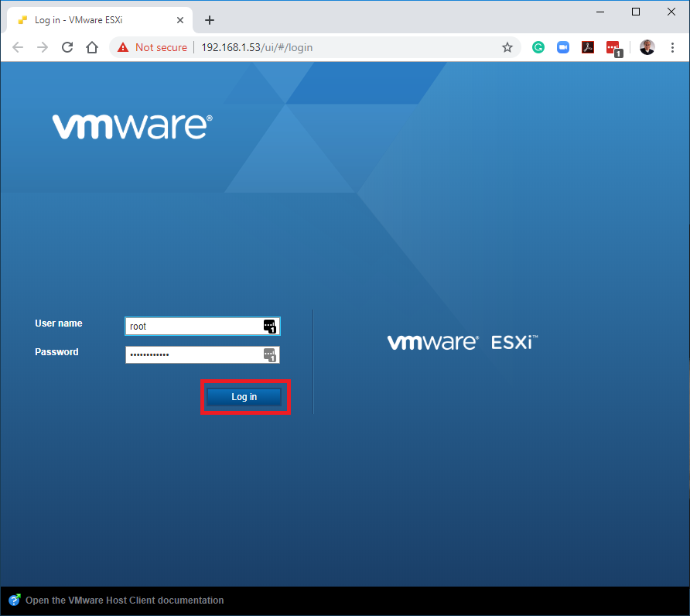Reload the ESXi login page
This screenshot has height=616, width=690.
(67, 47)
